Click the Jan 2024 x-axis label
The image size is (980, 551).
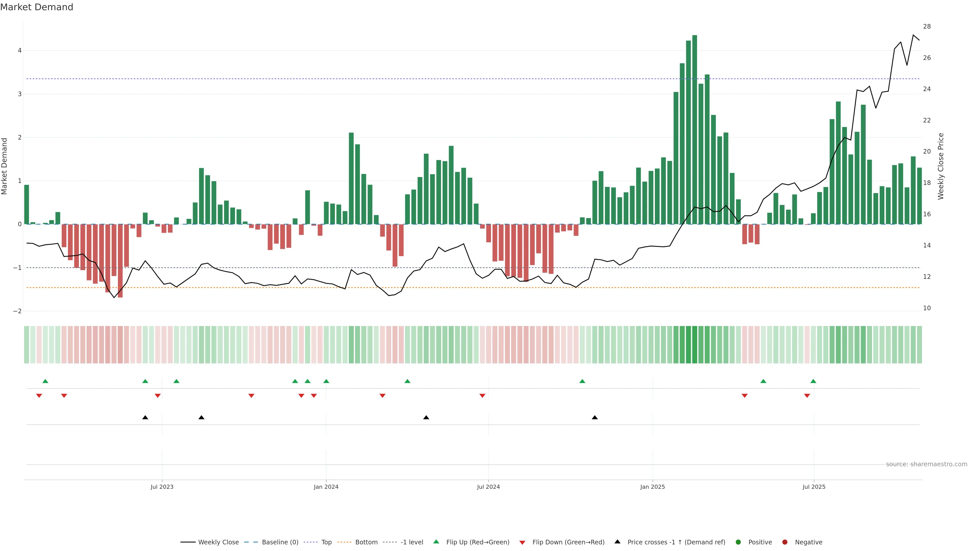326,487
